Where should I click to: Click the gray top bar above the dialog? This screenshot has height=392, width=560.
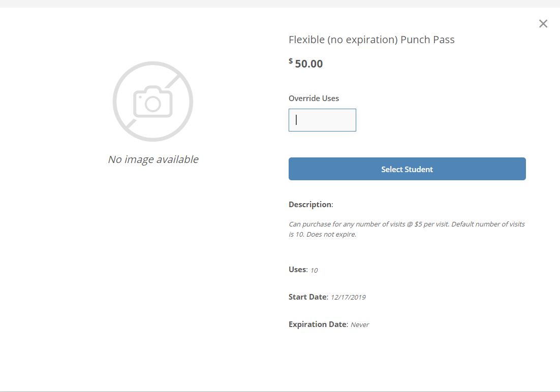[x=280, y=4]
